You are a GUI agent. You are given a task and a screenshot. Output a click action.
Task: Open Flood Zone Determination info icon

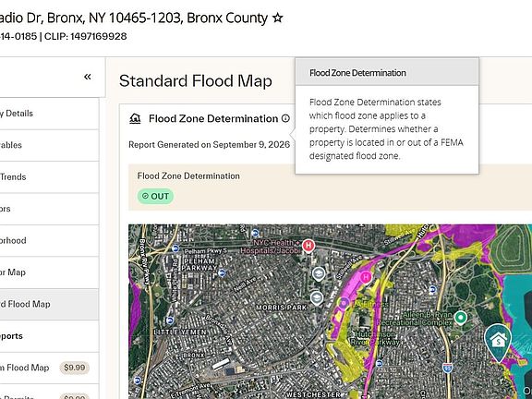click(x=285, y=118)
